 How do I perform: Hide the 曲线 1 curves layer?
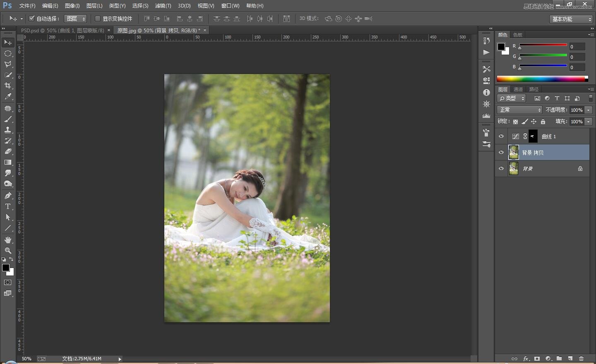coord(501,136)
